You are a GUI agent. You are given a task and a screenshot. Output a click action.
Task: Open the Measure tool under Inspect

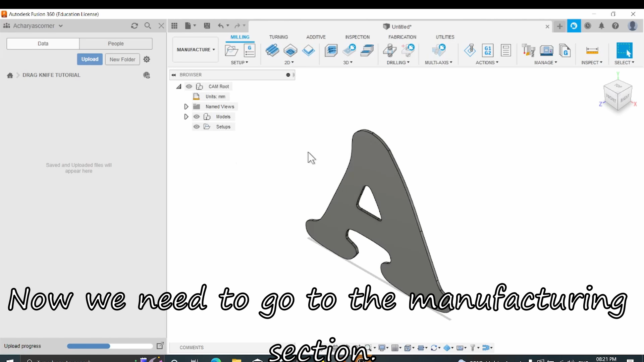(x=592, y=50)
